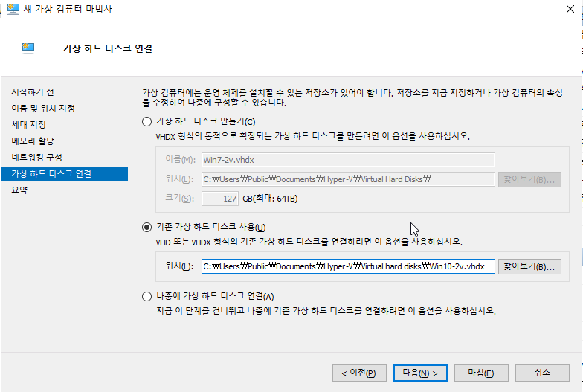Click the size field showing 127
This screenshot has height=392, width=583.
[220, 199]
